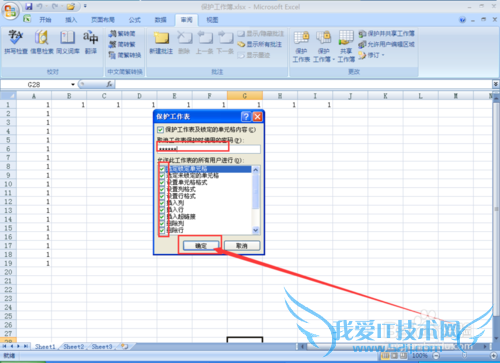The width and height of the screenshot is (500, 363).
Task: Switch to 视图 ribbon tab
Action: [x=212, y=20]
